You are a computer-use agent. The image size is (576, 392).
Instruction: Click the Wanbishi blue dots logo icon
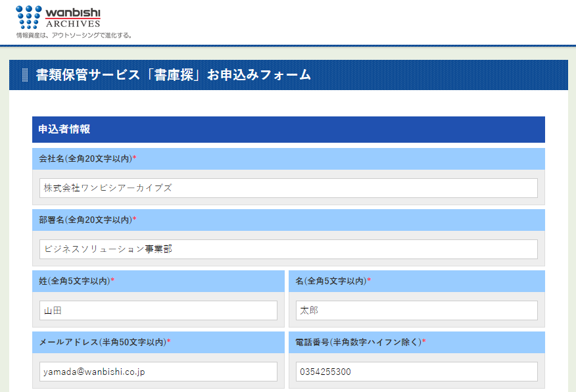[28, 16]
